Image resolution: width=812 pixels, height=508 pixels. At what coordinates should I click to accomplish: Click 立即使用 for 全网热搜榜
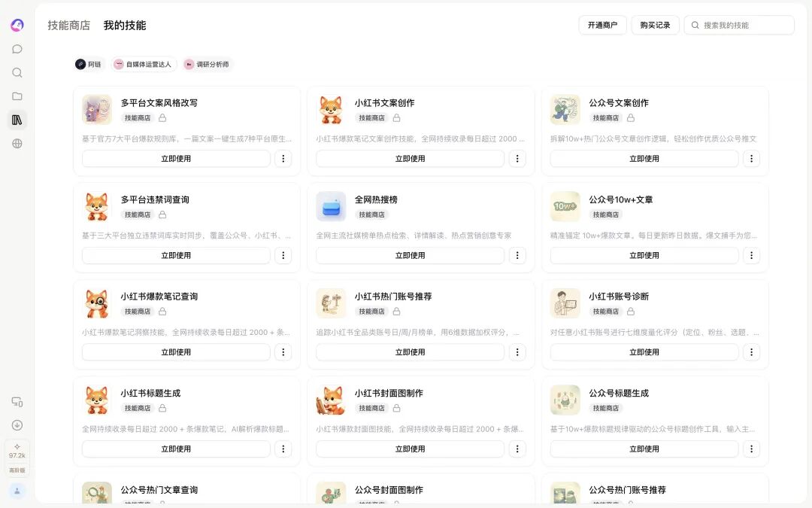[x=411, y=255]
